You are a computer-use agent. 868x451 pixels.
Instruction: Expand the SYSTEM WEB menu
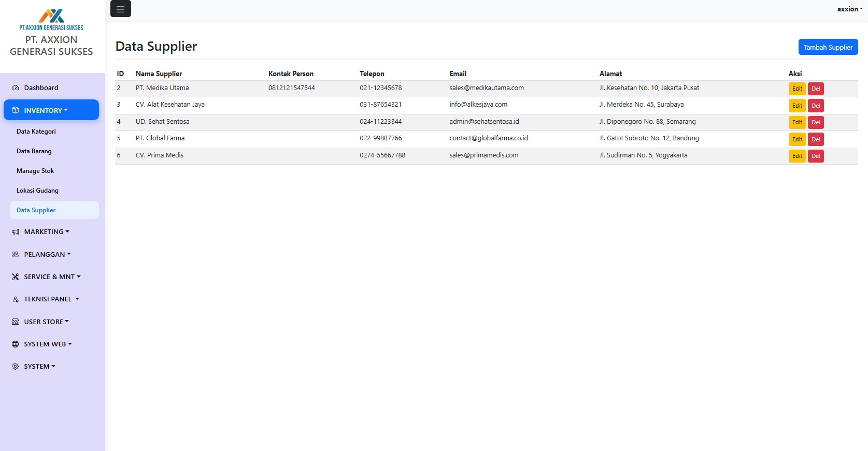point(51,344)
